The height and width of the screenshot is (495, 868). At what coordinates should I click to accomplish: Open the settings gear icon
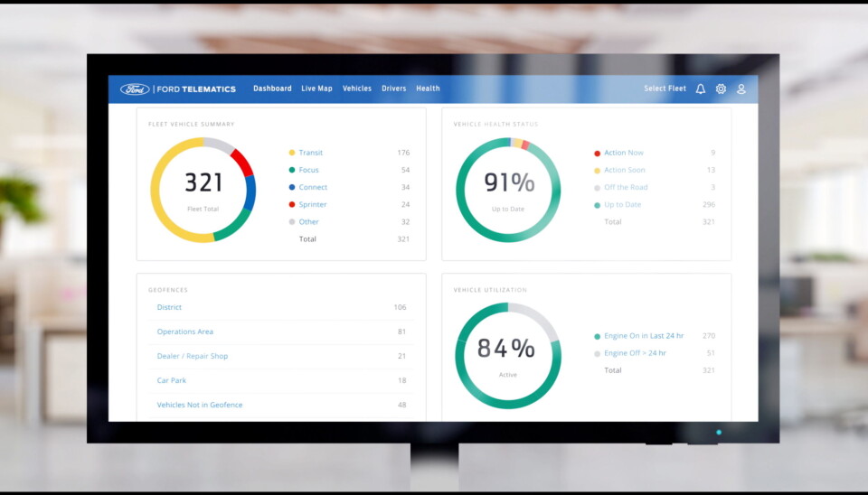point(721,89)
